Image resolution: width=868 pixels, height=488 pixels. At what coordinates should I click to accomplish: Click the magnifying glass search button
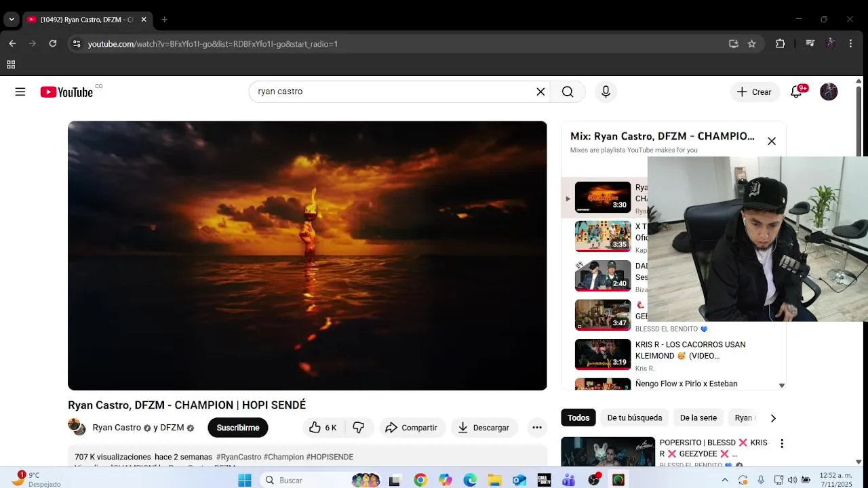(568, 91)
